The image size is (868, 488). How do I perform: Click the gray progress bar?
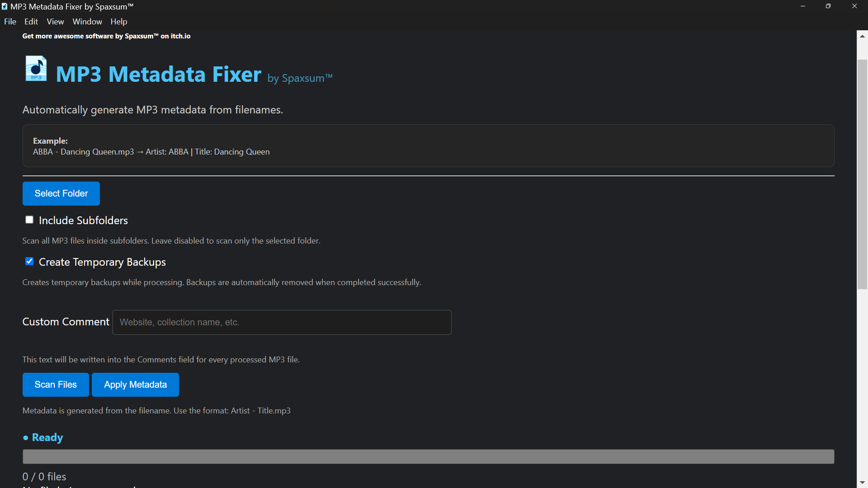point(428,456)
